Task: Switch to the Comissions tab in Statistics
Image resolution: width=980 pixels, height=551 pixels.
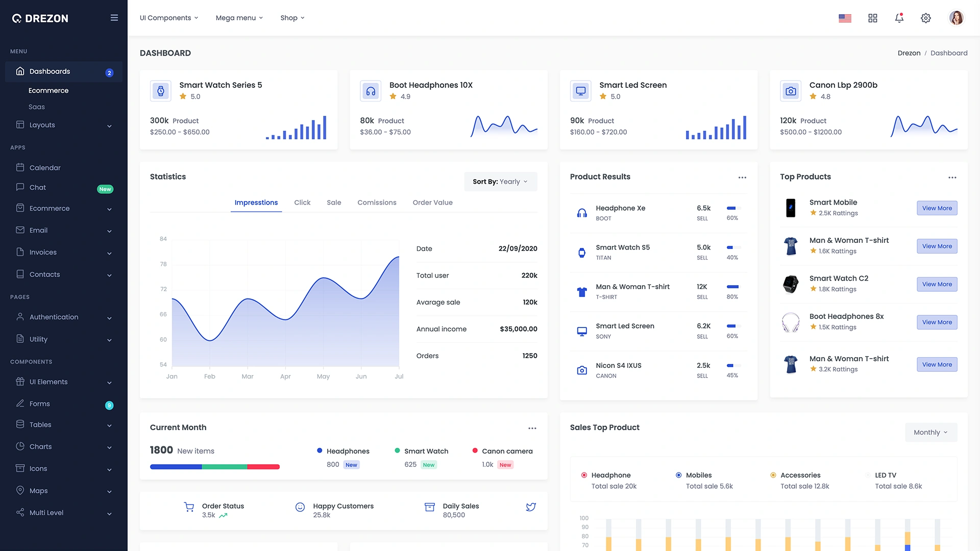Action: pyautogui.click(x=377, y=203)
